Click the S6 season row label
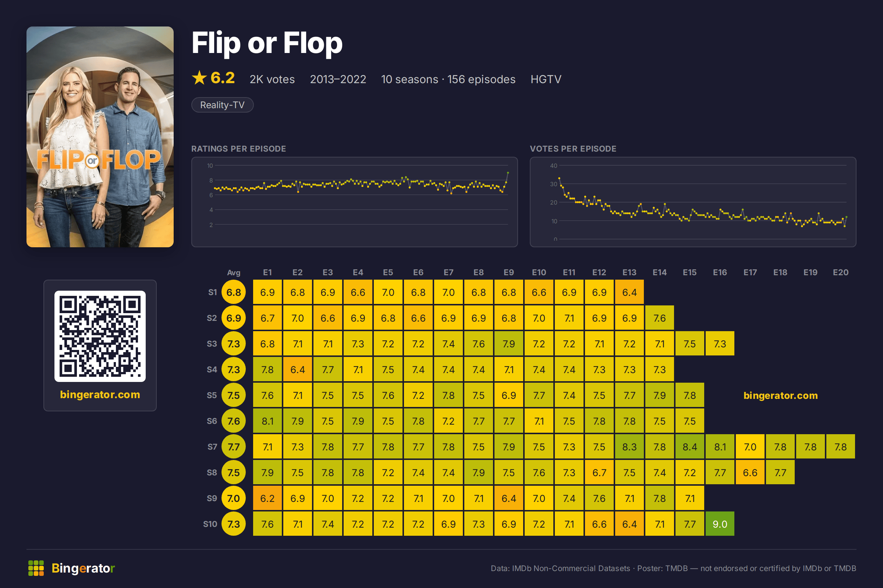The image size is (883, 588). [212, 421]
